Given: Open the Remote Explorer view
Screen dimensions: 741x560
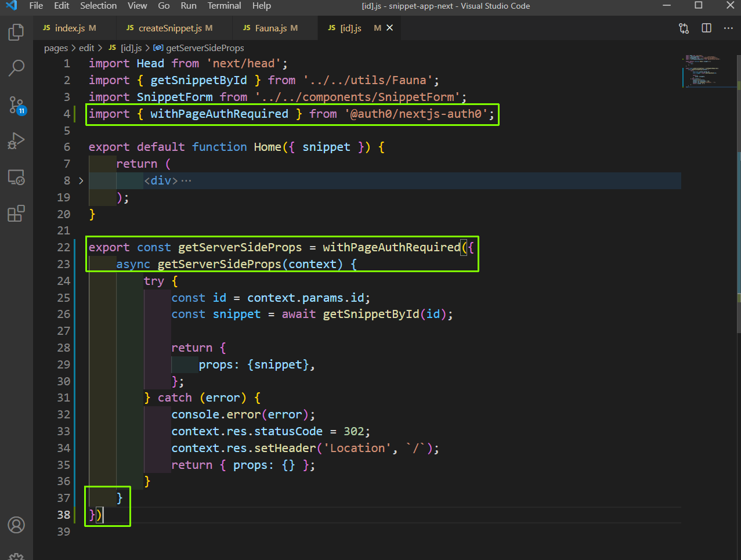Looking at the screenshot, I should tap(16, 177).
